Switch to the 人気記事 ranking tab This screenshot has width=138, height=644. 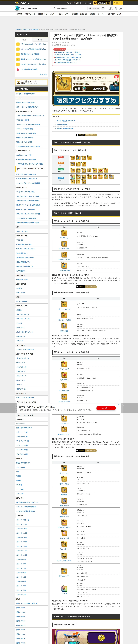pyautogui.click(x=24, y=40)
